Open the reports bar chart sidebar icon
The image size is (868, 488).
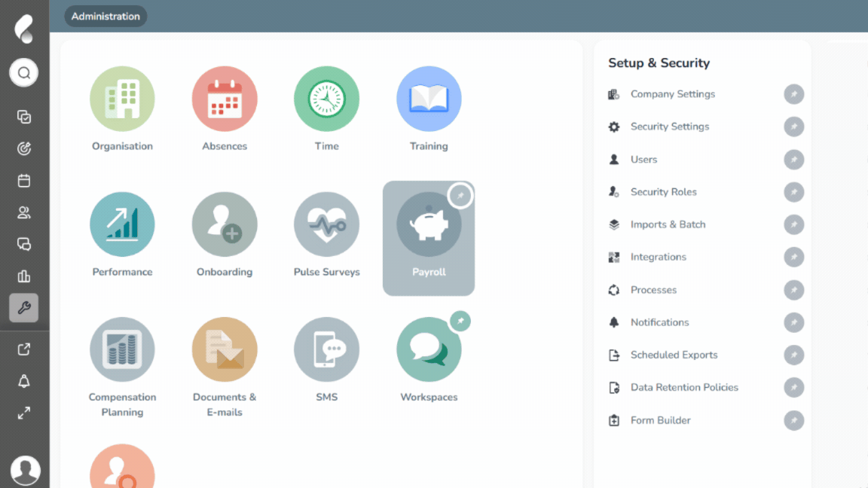tap(24, 276)
